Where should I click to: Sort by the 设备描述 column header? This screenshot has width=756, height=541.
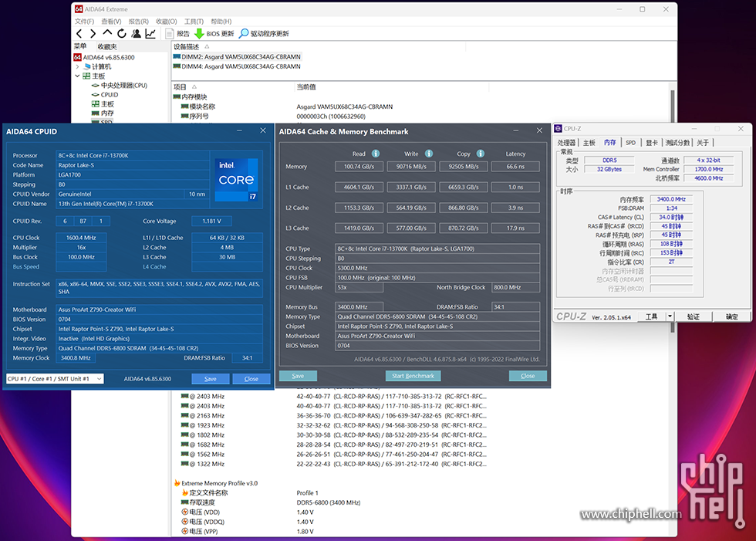pyautogui.click(x=318, y=46)
